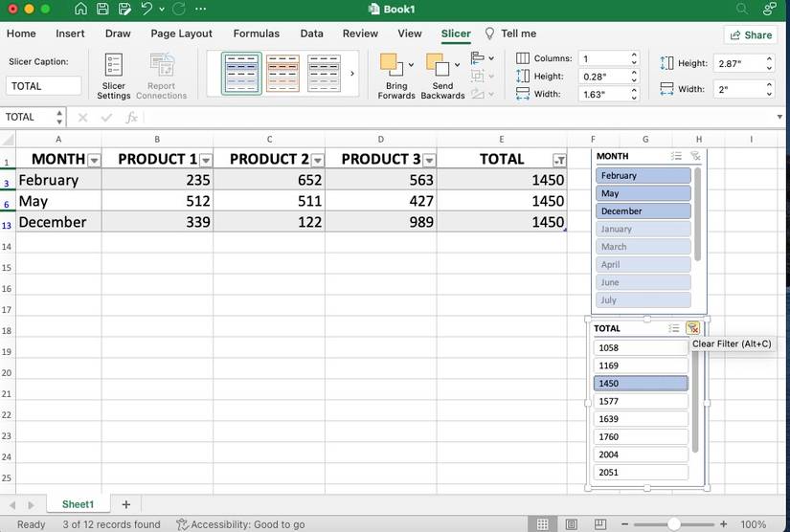The width and height of the screenshot is (790, 532).
Task: Open the undo history dropdown arrow
Action: click(x=162, y=9)
